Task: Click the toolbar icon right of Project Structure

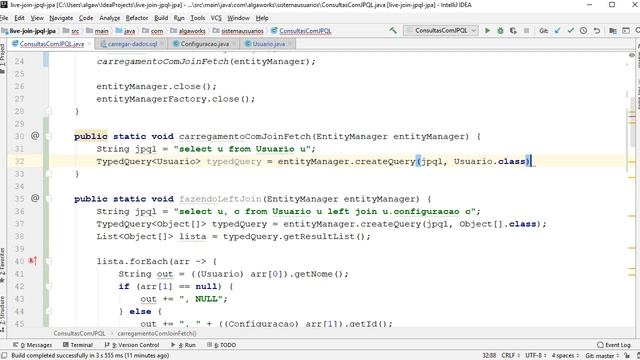Action: [626, 31]
